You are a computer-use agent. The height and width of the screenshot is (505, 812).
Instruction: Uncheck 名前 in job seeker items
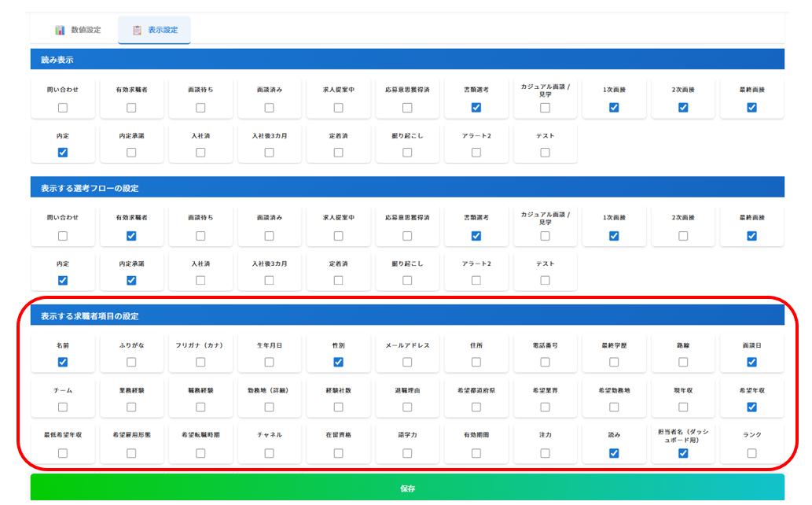[x=63, y=362]
